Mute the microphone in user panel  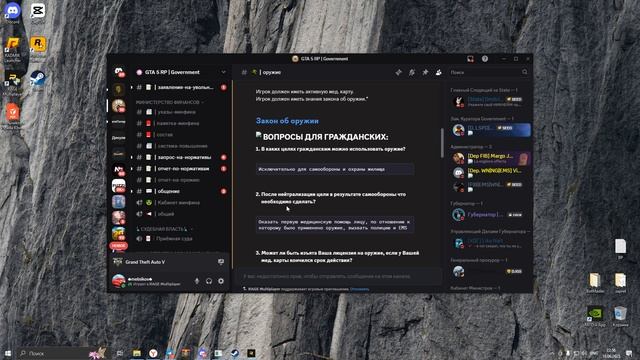[197, 281]
